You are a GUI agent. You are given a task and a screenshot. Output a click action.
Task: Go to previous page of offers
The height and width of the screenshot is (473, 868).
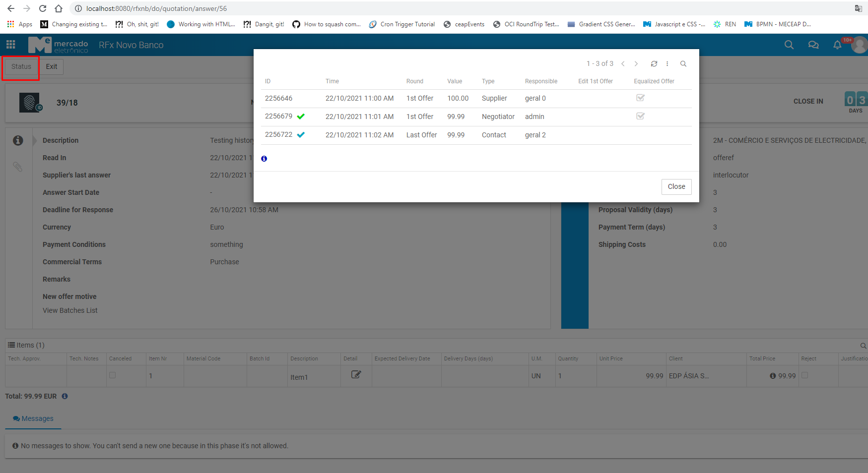[623, 64]
